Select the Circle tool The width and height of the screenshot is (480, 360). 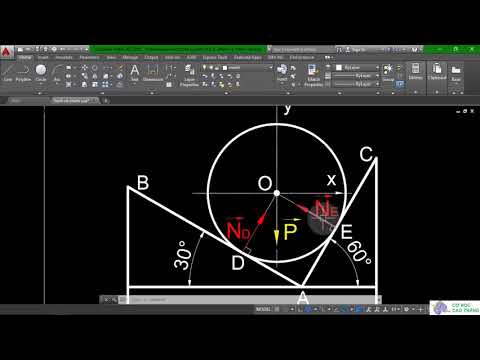coord(41,73)
